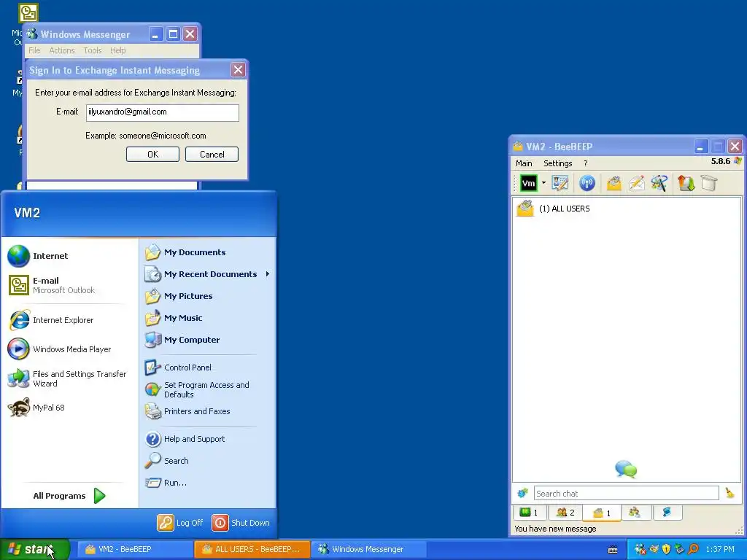Close the Sign In to Exchange dialog
Viewport: 747px width, 560px height.
tap(238, 70)
